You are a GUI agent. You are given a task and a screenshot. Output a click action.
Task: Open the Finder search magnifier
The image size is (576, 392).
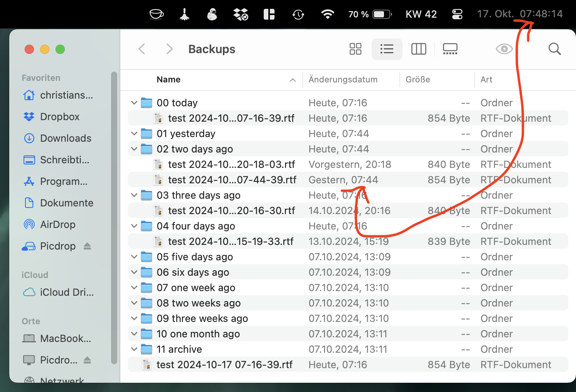pos(554,49)
